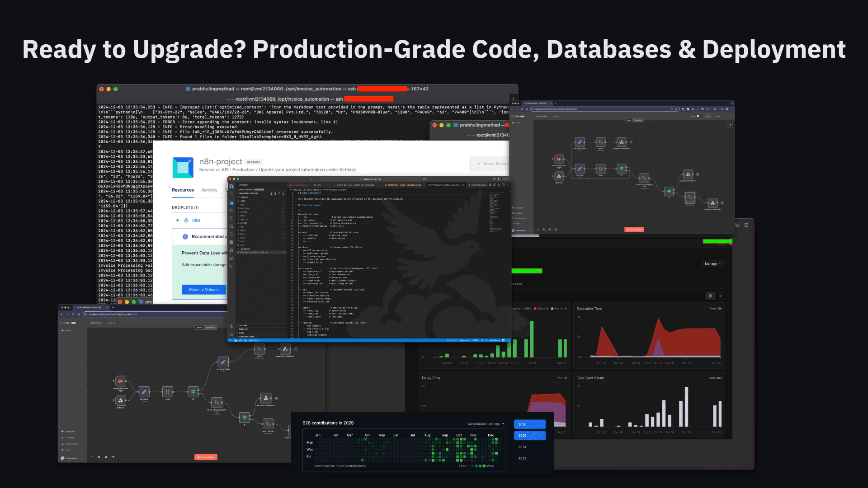Open Extensions icon in VS Code activity bar
The image size is (868, 488).
click(231, 218)
